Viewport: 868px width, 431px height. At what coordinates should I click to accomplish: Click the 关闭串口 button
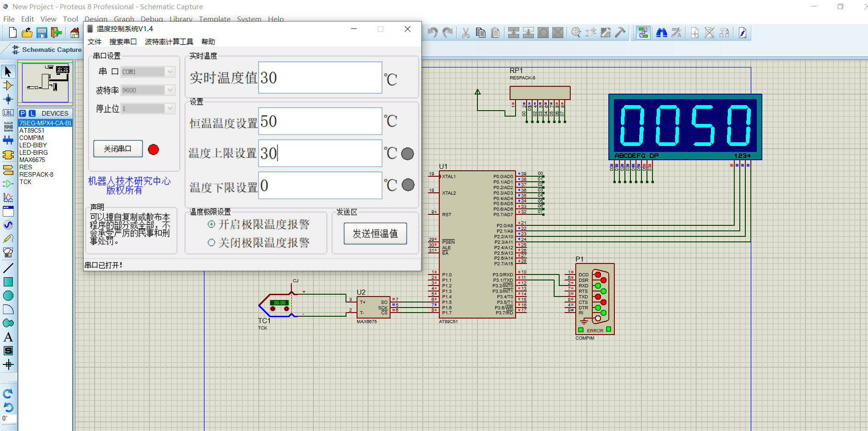tap(118, 149)
